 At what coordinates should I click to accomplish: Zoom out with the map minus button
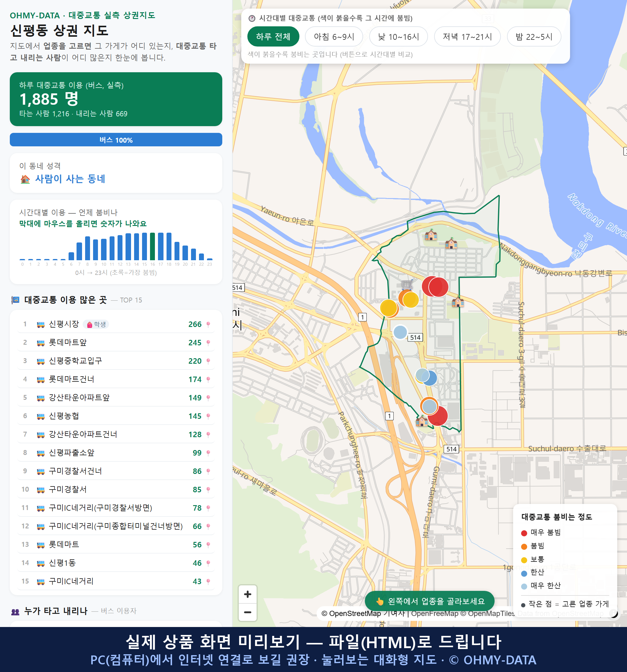pos(247,612)
